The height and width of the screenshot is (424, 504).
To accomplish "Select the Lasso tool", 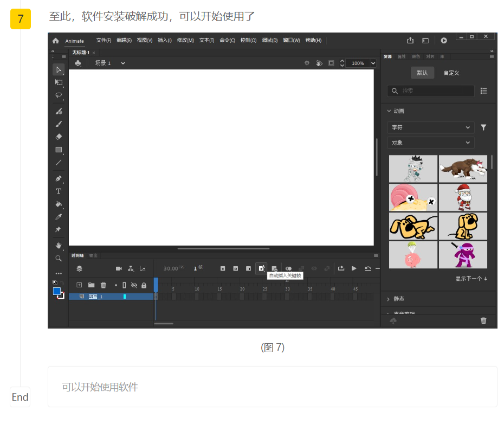I will tap(59, 95).
